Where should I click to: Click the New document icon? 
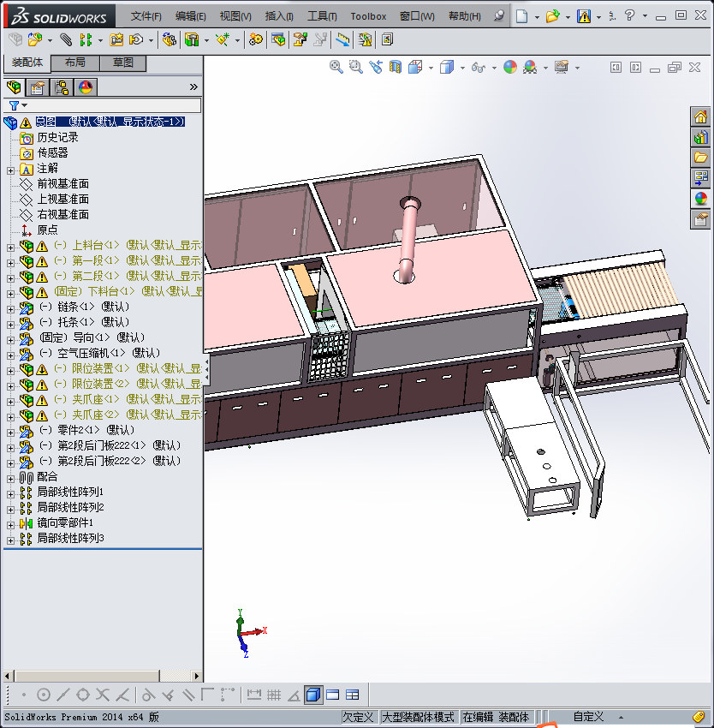coord(522,16)
